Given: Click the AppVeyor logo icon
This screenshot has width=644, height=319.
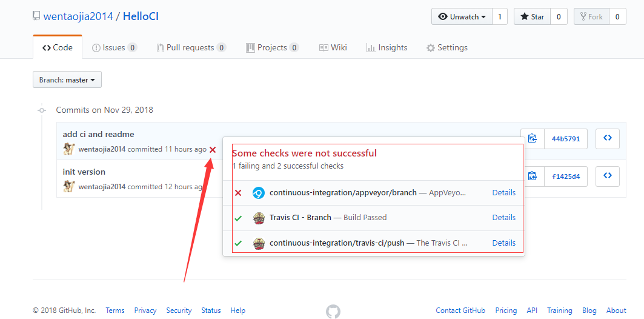Looking at the screenshot, I should pos(259,193).
